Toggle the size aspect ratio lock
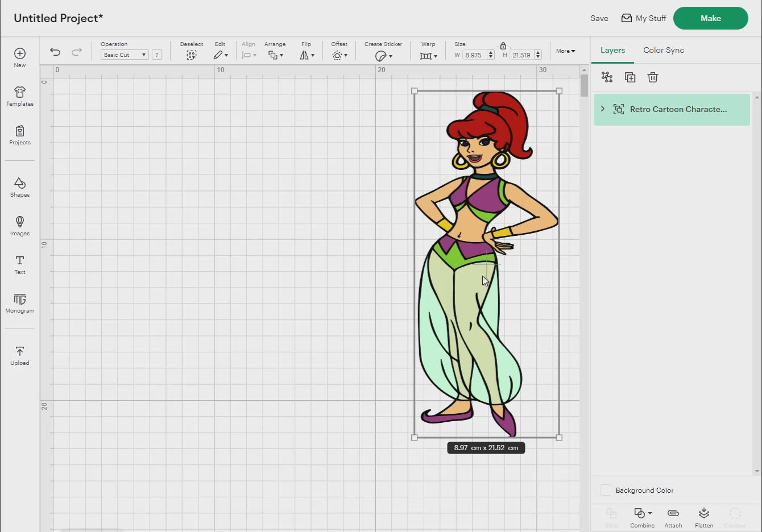The height and width of the screenshot is (532, 762). tap(503, 45)
